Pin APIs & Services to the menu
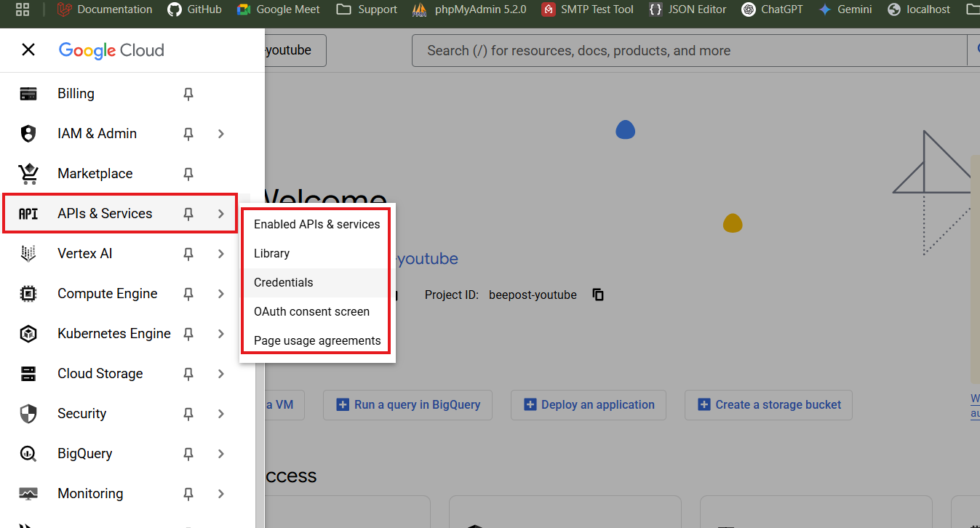 pyautogui.click(x=188, y=214)
